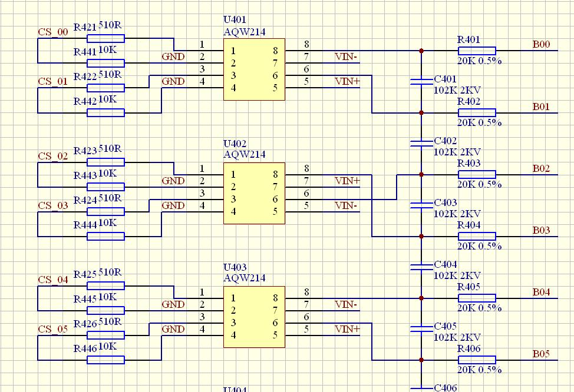Image resolution: width=574 pixels, height=392 pixels.
Task: Click the R401 20K resistor symbol
Action: pyautogui.click(x=477, y=51)
